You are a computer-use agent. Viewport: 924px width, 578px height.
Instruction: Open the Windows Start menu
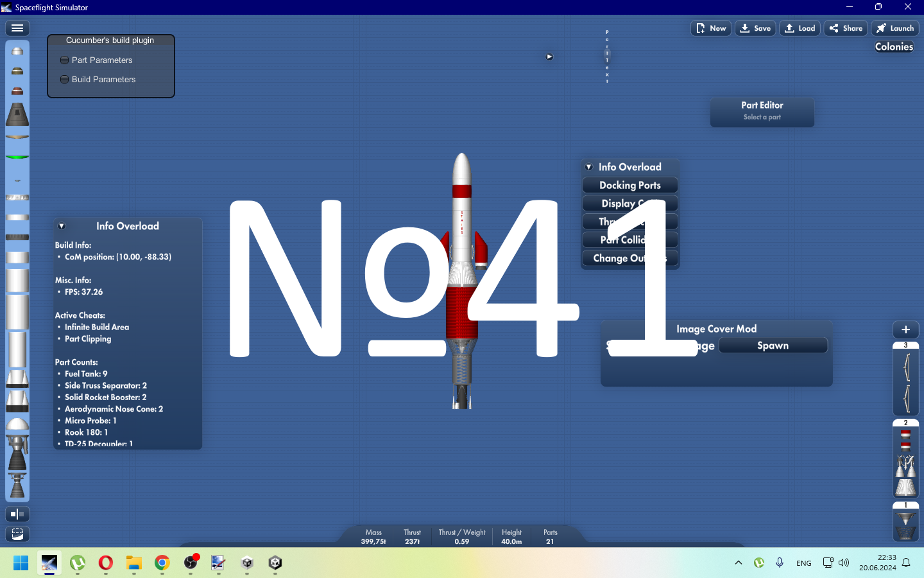click(21, 563)
